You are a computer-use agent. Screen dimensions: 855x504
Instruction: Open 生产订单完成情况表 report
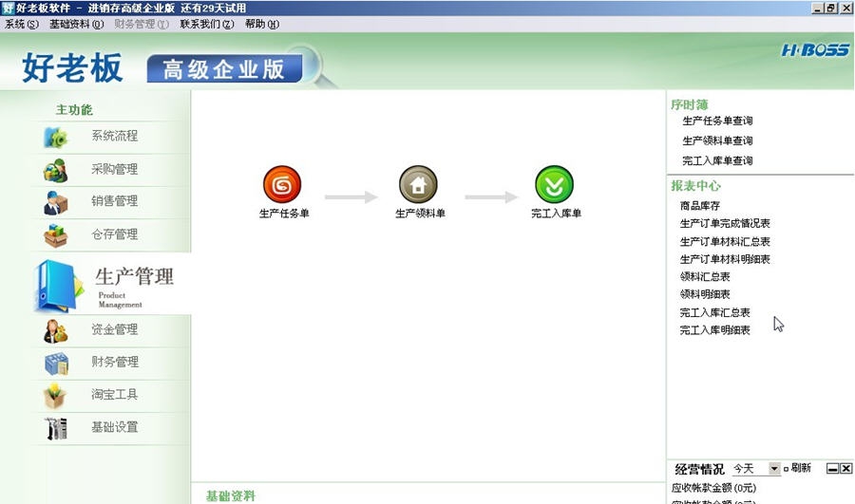pyautogui.click(x=725, y=223)
